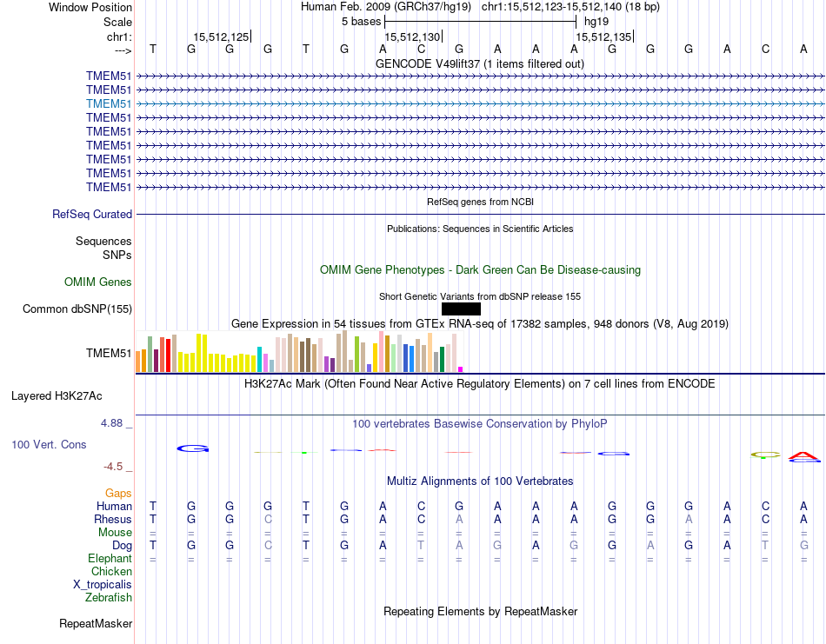Open GENCODE V49lift37 track title
The image size is (826, 644).
point(480,63)
